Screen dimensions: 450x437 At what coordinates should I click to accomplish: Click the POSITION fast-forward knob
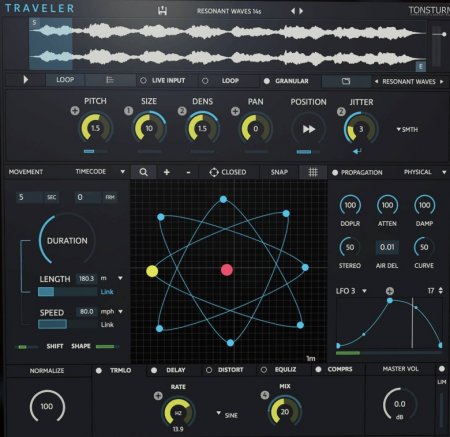pyautogui.click(x=309, y=129)
